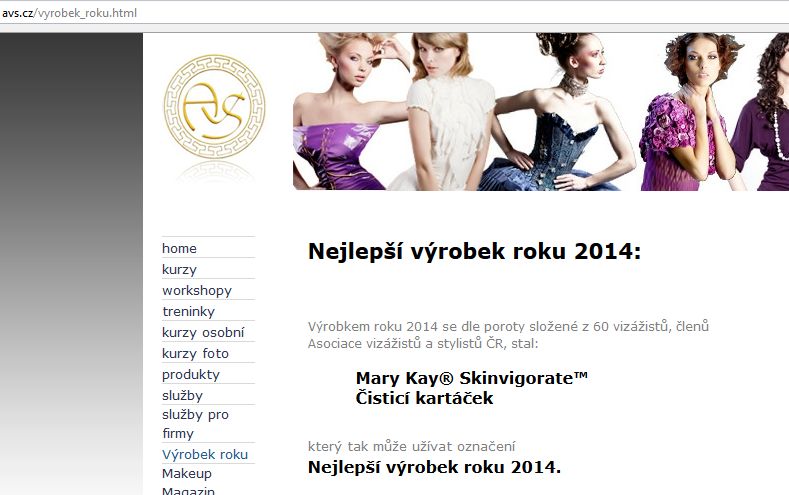Open the služby link

182,396
